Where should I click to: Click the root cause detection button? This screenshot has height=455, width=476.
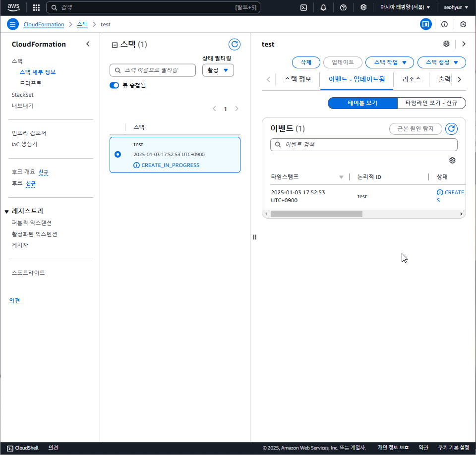[x=416, y=129]
